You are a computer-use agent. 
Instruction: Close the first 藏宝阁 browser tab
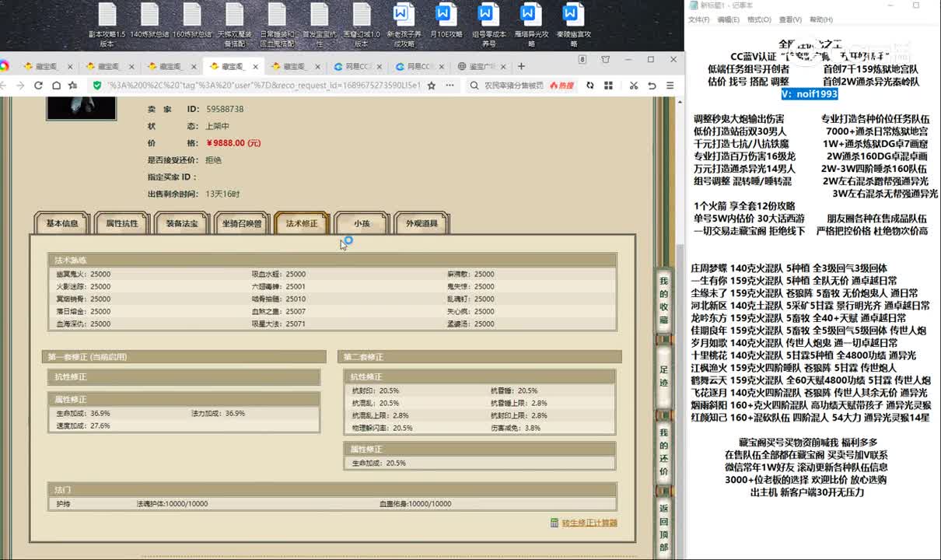click(x=70, y=67)
